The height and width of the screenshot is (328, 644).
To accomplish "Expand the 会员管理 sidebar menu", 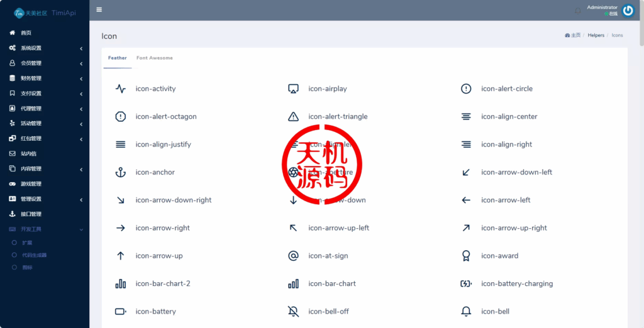I will click(44, 63).
